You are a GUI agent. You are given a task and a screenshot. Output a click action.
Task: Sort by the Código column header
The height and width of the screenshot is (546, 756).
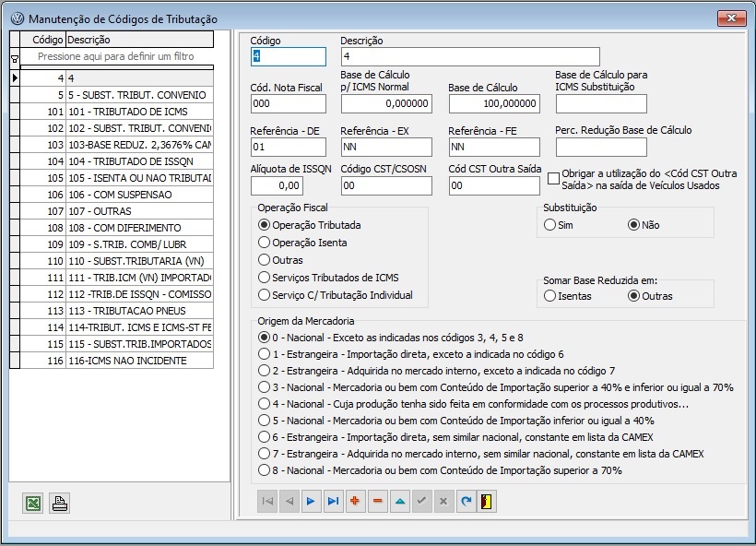(x=46, y=40)
